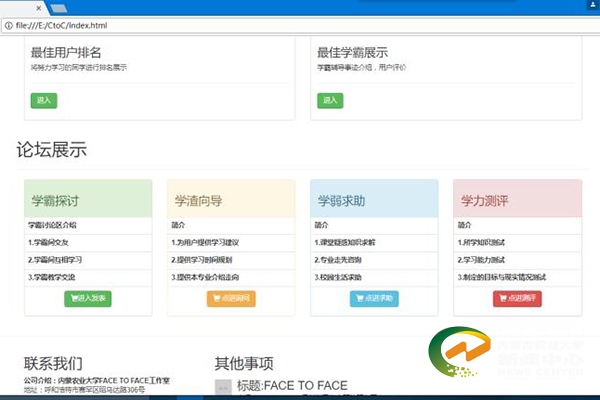
Task: Open a new browser tab
Action: (x=58, y=7)
